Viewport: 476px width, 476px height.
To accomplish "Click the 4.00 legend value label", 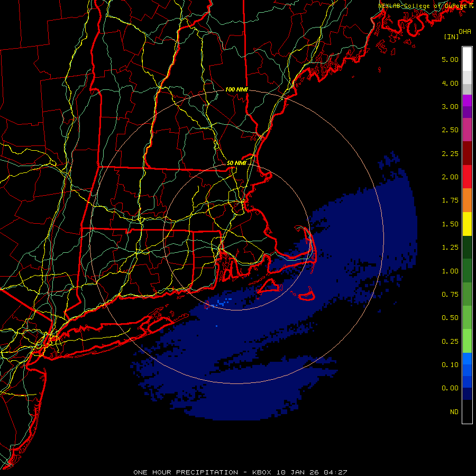I will tap(450, 83).
